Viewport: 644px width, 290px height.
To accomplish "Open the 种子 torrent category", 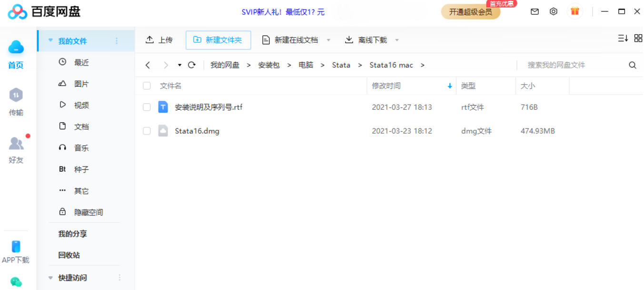I will click(81, 169).
